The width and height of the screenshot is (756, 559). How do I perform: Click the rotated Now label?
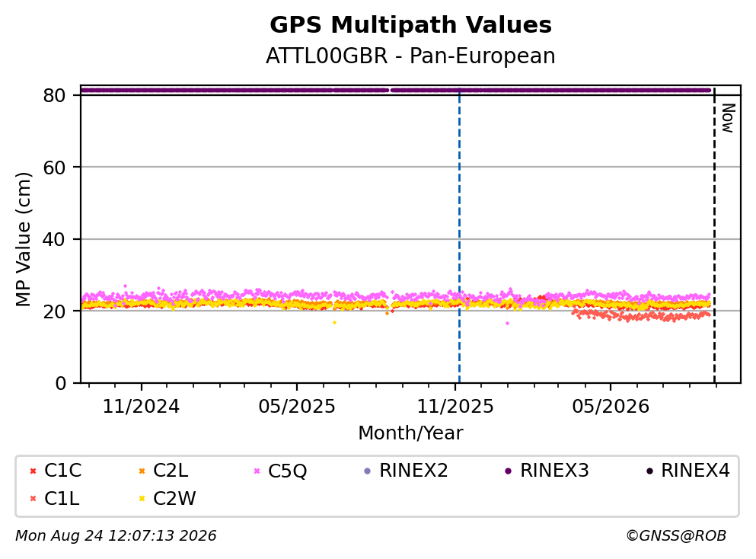click(x=728, y=118)
